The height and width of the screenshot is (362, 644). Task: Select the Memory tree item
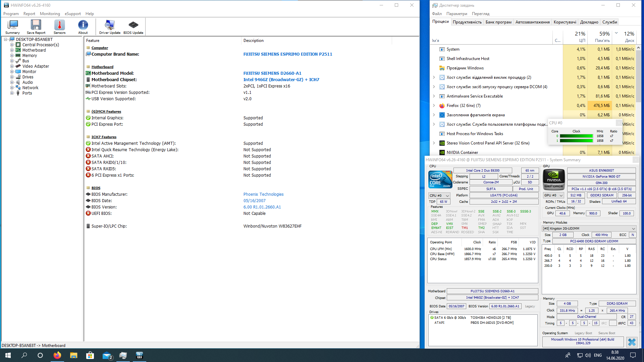pos(30,56)
